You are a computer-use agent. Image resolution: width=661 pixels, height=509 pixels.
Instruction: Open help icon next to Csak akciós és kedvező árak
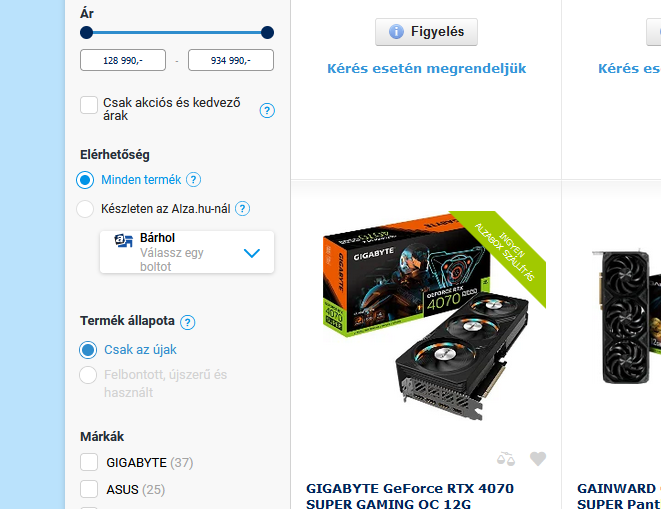pos(267,110)
